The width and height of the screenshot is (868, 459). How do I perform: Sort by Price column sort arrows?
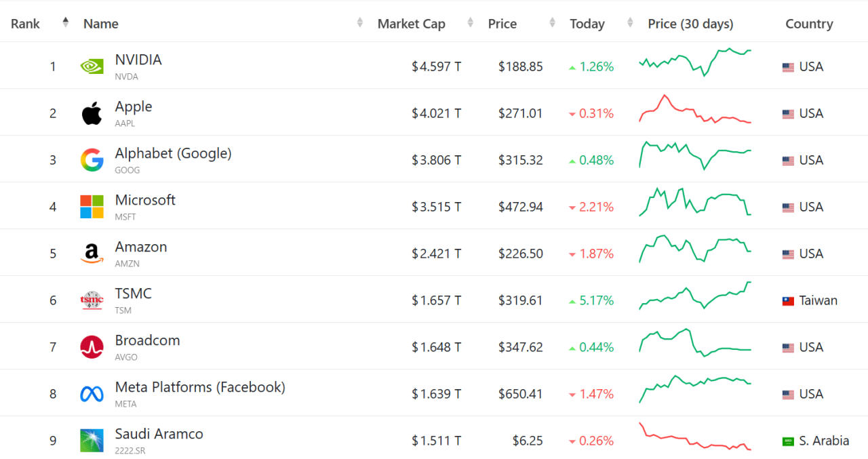point(553,24)
